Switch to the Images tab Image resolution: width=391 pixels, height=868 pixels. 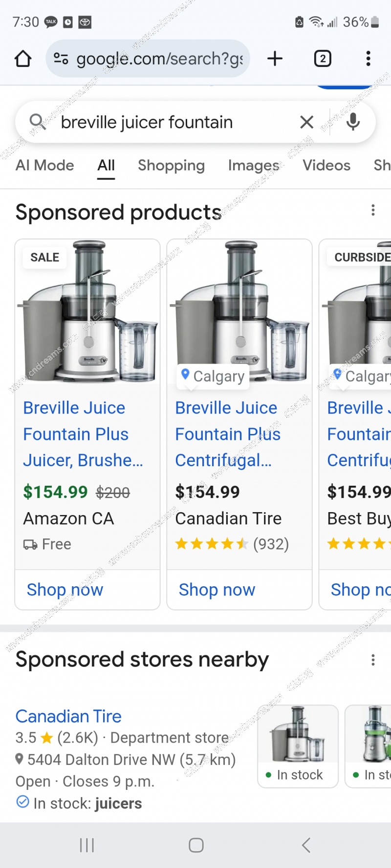254,165
